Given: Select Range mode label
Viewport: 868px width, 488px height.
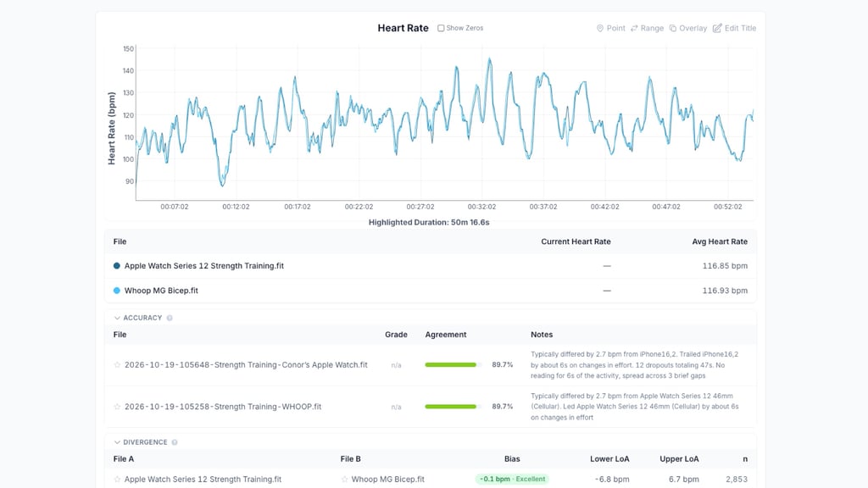Looking at the screenshot, I should point(652,28).
